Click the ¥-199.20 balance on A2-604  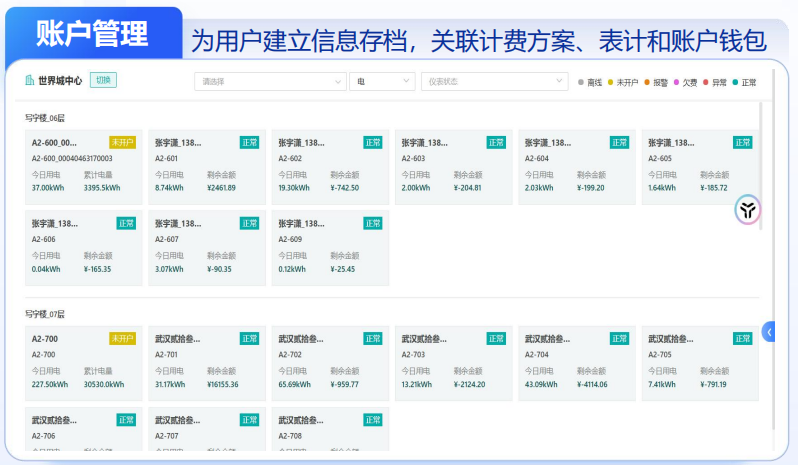[x=591, y=188]
